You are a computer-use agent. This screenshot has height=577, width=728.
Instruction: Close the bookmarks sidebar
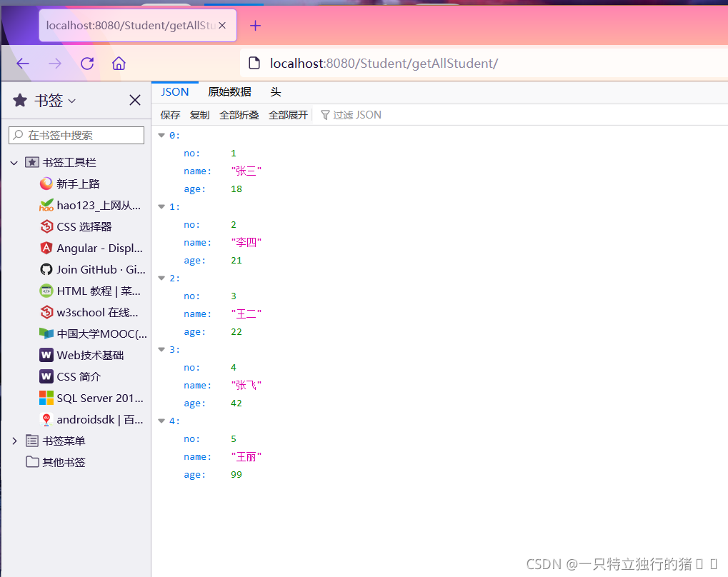(134, 100)
